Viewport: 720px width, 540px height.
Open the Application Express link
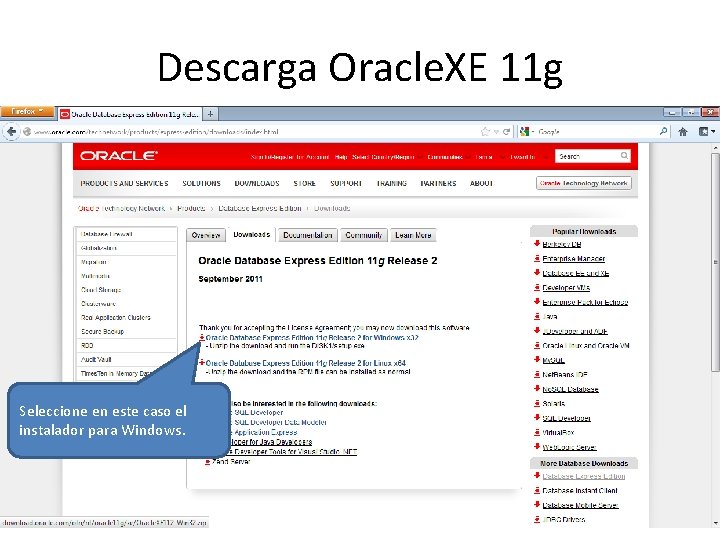[265, 432]
